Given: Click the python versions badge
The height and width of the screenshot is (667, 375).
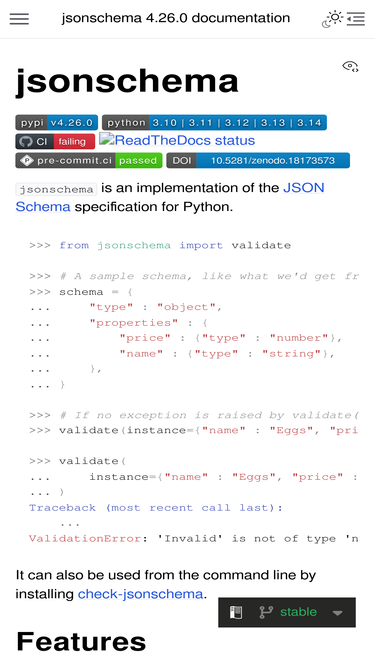Looking at the screenshot, I should point(214,123).
